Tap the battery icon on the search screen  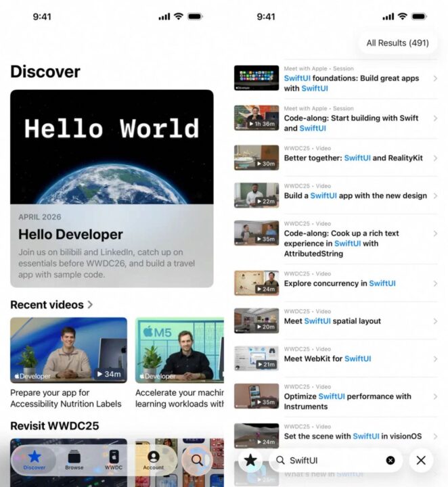coord(418,16)
